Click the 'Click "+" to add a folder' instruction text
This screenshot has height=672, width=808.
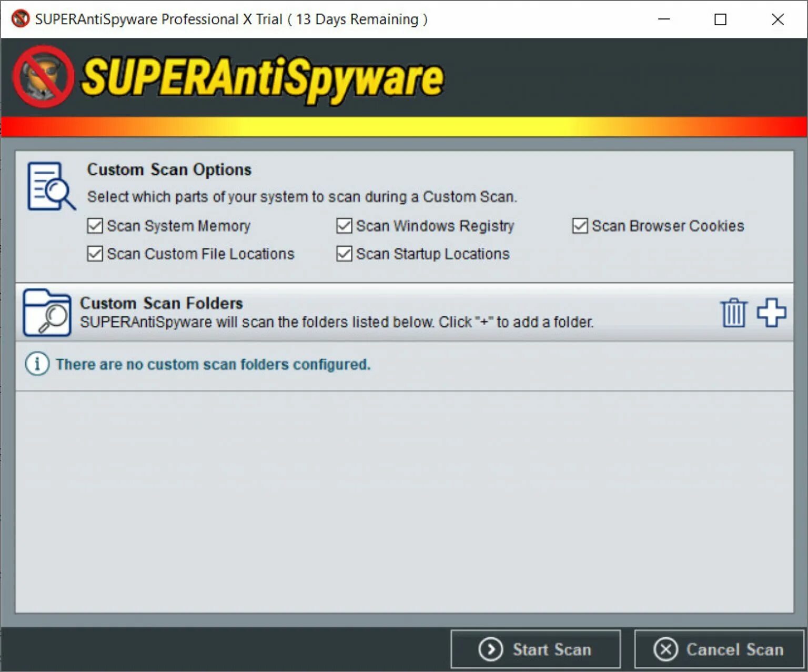[x=516, y=322]
